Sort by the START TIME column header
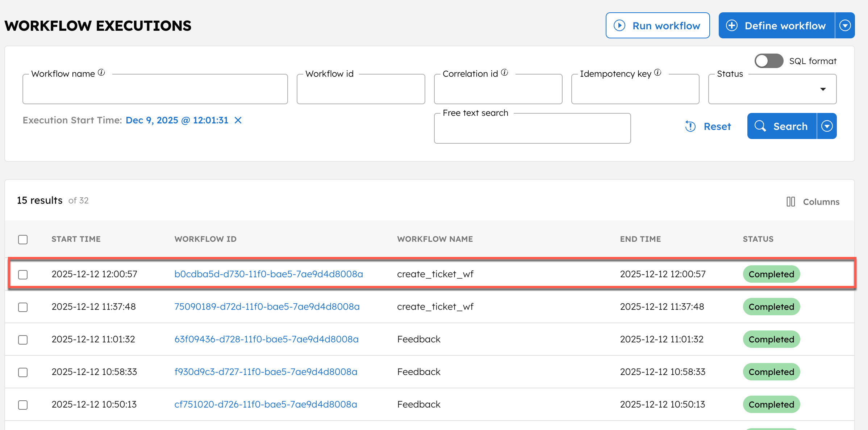The width and height of the screenshot is (868, 430). [76, 239]
